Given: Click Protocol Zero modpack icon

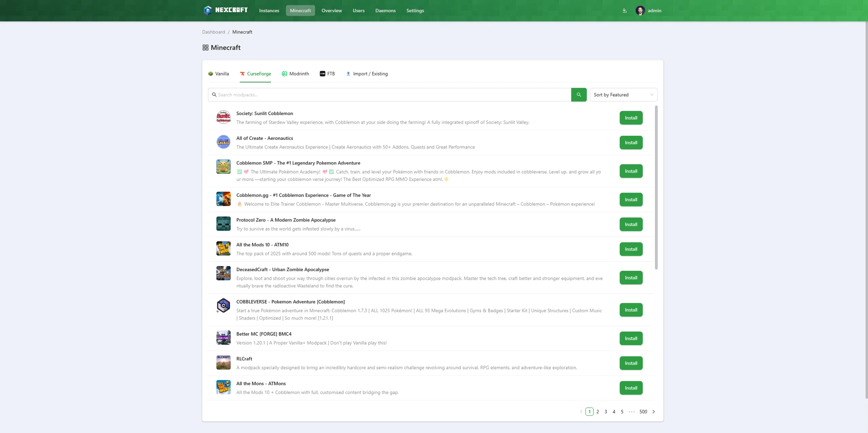Looking at the screenshot, I should point(223,224).
